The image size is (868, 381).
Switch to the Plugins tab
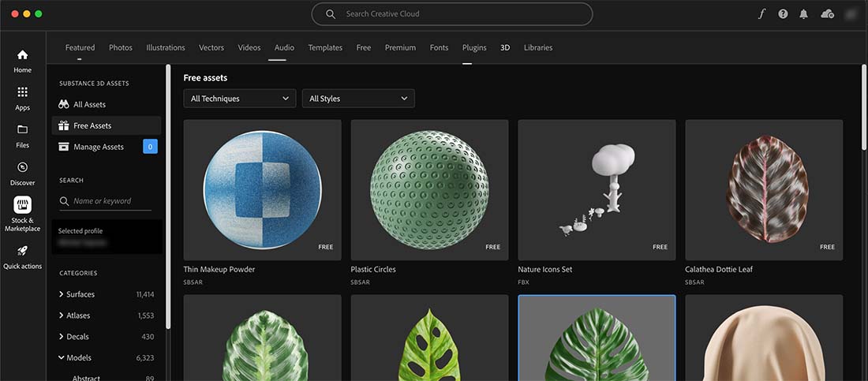click(x=474, y=47)
